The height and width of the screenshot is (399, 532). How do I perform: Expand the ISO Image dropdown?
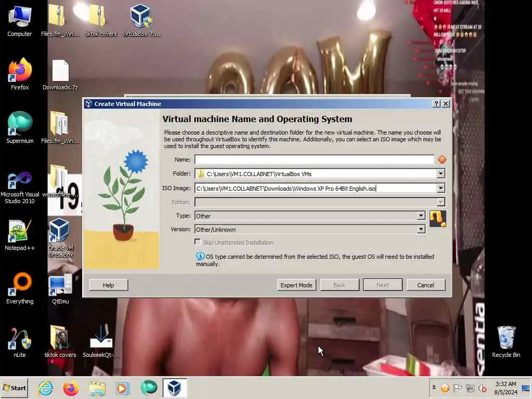point(441,188)
